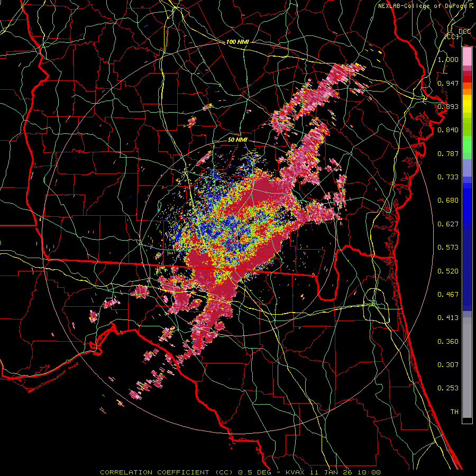The width and height of the screenshot is (476, 476).
Task: Click the 0.5 DEG elevation text
Action: [x=255, y=472]
